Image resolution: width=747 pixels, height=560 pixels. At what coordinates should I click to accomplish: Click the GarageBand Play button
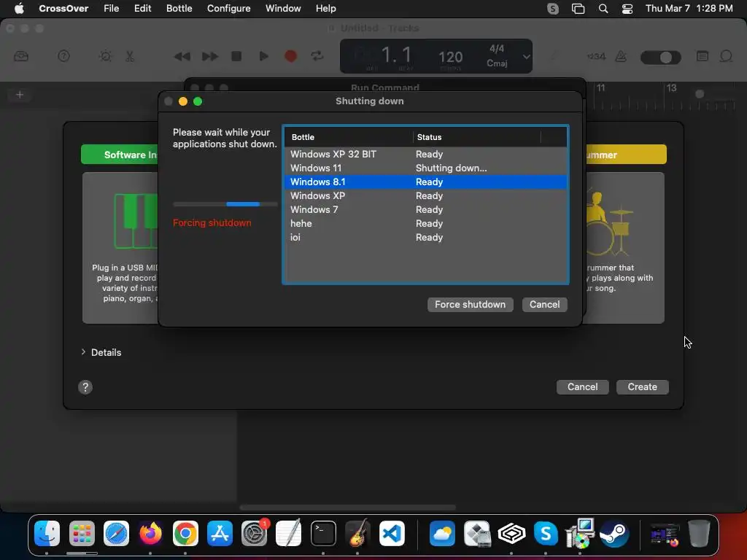click(x=263, y=56)
